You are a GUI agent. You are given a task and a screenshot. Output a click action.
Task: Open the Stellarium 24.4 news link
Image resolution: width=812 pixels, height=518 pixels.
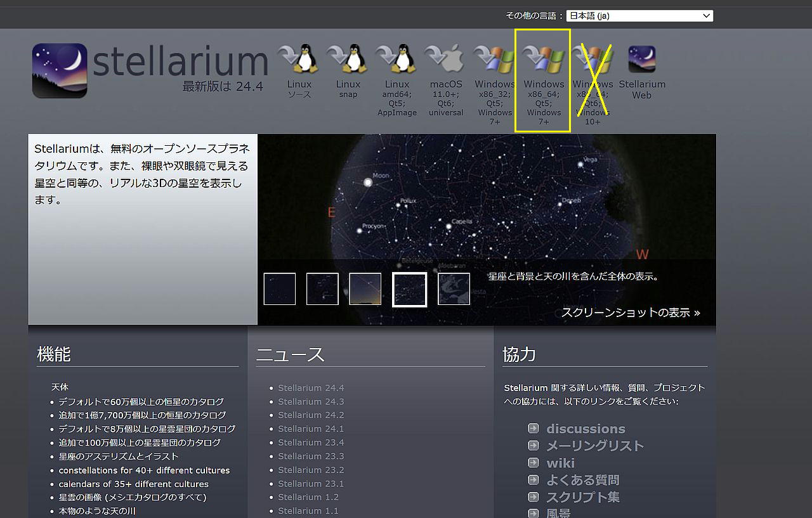coord(311,388)
